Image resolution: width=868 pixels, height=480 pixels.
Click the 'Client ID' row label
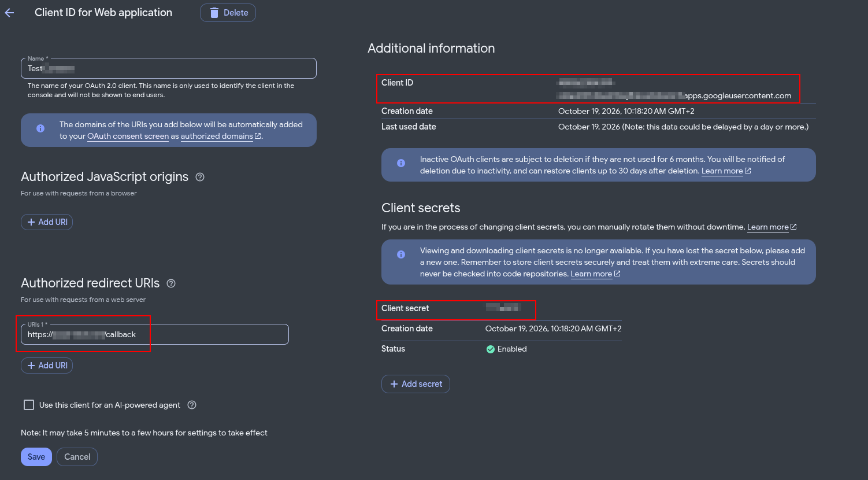(x=398, y=83)
